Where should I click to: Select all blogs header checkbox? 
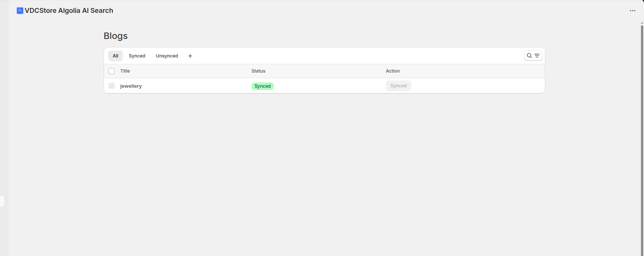(112, 71)
